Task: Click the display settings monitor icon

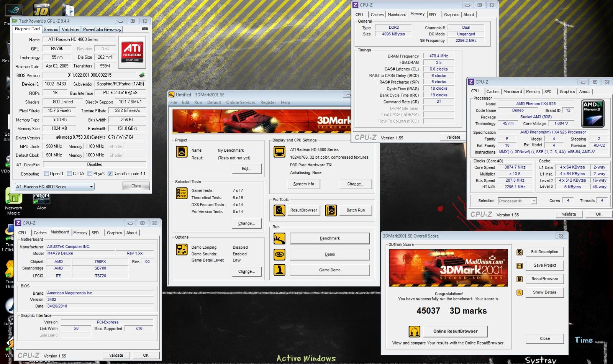Action: pyautogui.click(x=279, y=152)
